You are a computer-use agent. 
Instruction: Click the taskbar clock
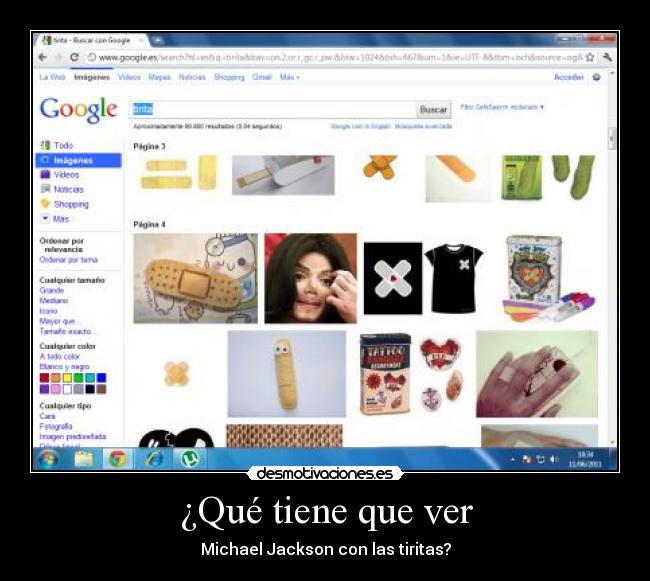[585, 459]
